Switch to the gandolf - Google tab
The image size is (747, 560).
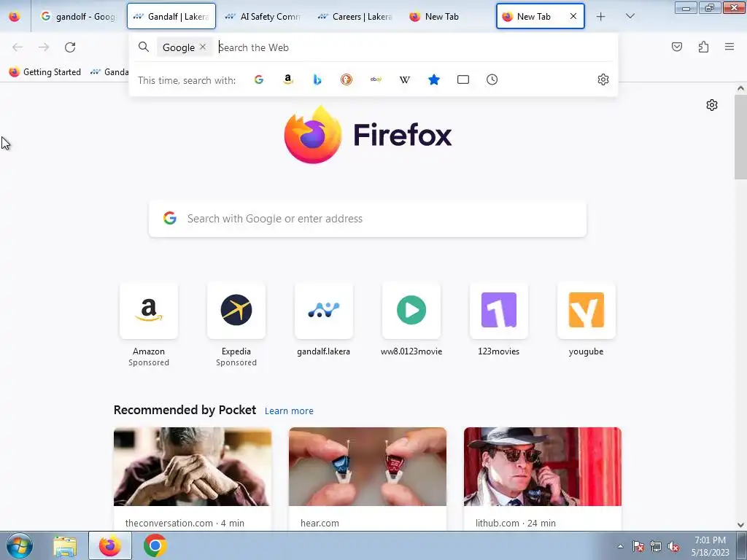coord(78,16)
